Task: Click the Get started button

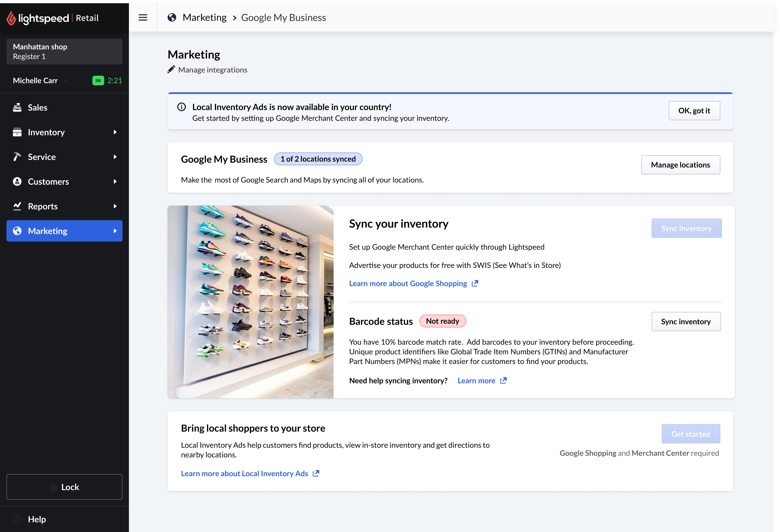Action: [691, 434]
